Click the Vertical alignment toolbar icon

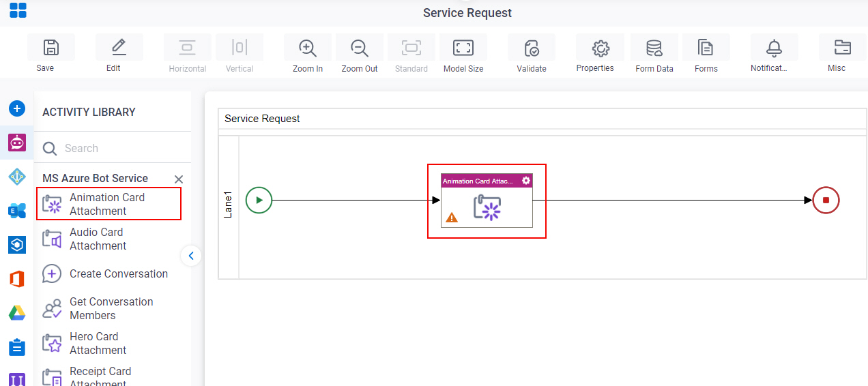[240, 47]
